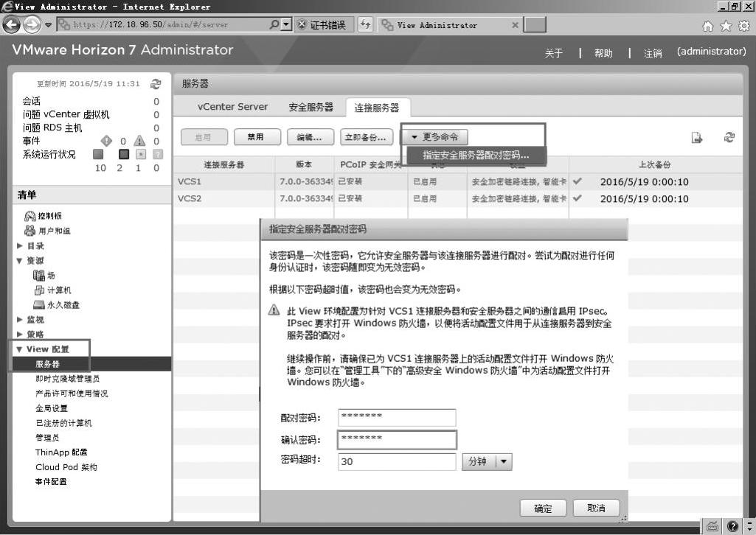Click IE refresh page icon

tap(366, 24)
